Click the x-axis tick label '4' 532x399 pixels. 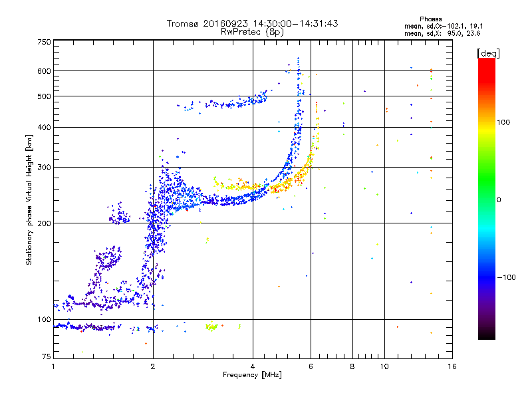(x=253, y=366)
